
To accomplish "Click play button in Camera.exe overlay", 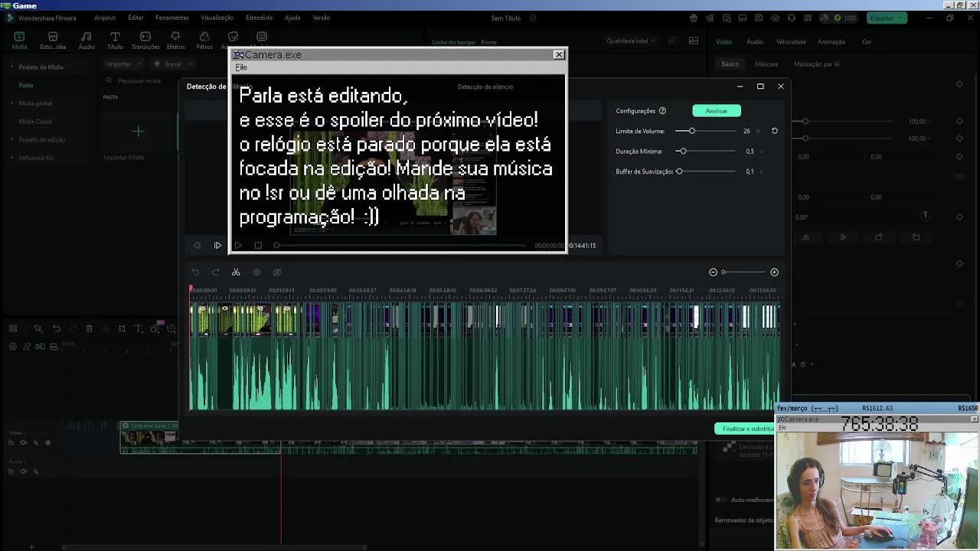I will point(238,246).
